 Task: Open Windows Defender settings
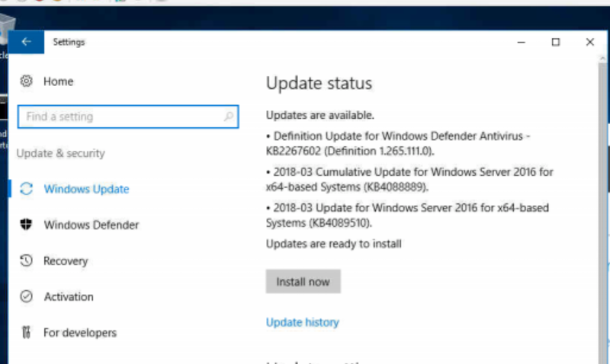click(91, 225)
